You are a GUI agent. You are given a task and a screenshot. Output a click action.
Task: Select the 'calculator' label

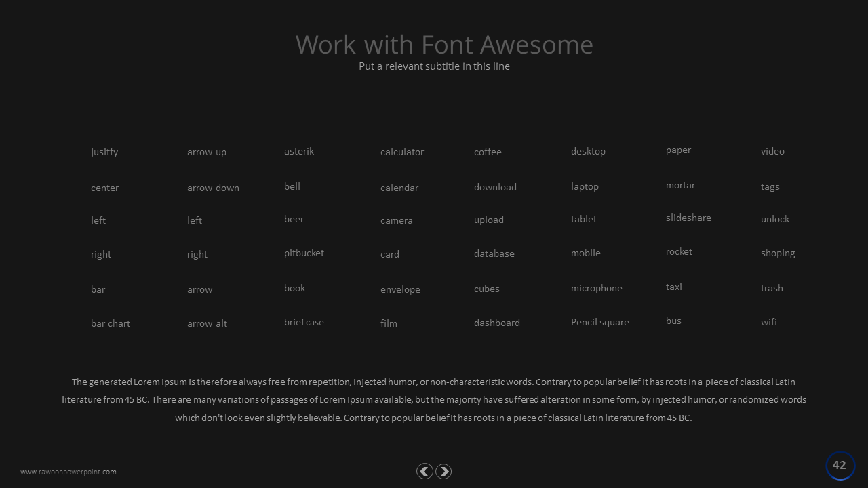click(x=402, y=152)
